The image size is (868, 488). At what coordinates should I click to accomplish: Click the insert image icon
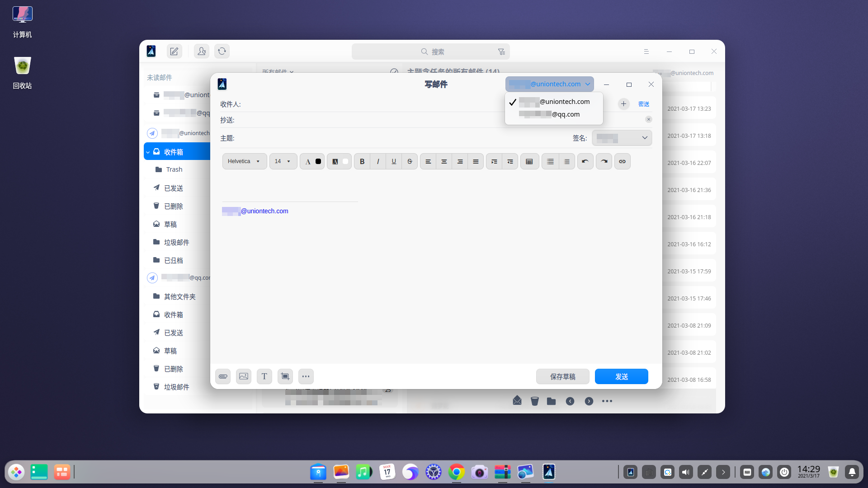(244, 376)
